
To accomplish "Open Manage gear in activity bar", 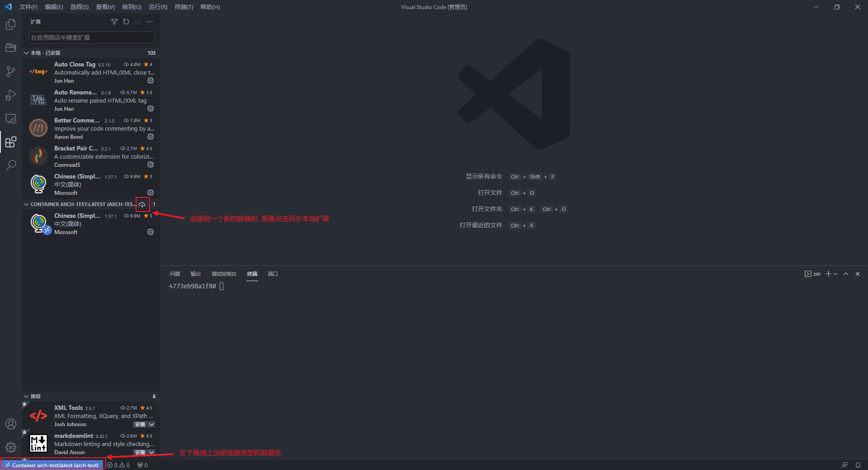I will point(11,447).
